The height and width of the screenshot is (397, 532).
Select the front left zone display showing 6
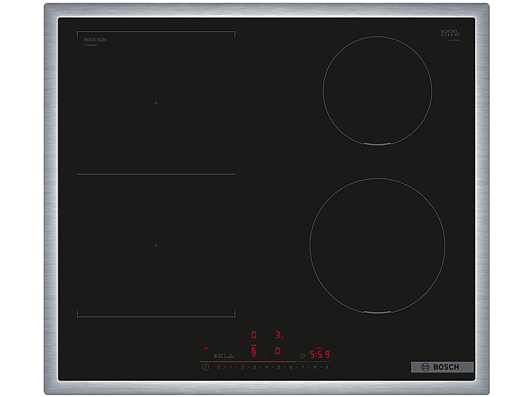254,351
